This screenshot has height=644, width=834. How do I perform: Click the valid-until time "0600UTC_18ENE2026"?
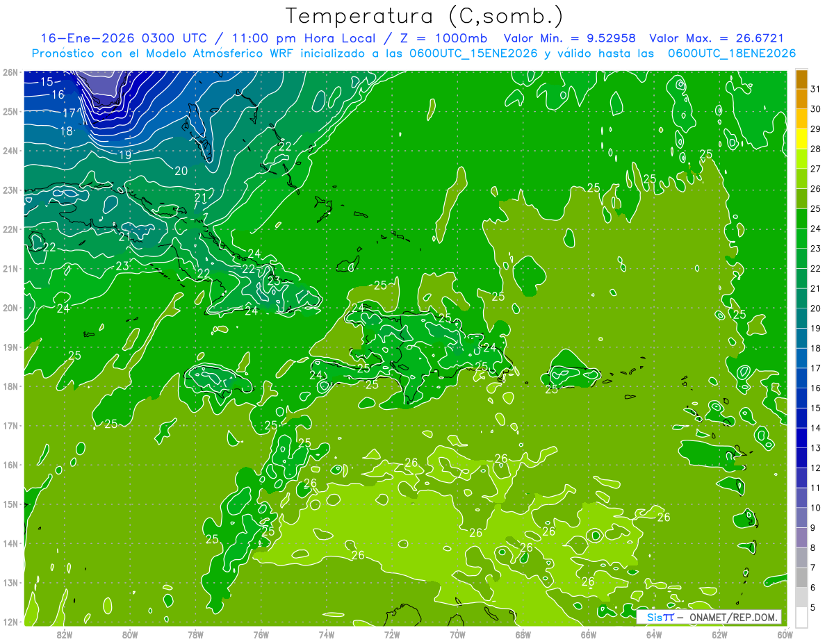[732, 53]
